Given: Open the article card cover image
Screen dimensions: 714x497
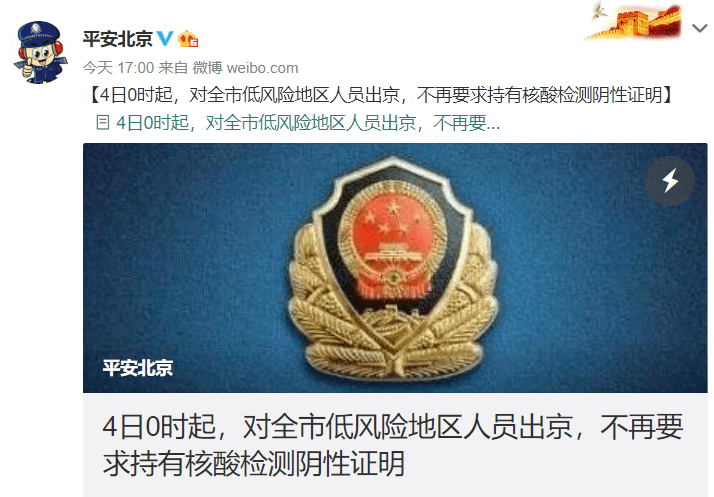Looking at the screenshot, I should tap(395, 268).
